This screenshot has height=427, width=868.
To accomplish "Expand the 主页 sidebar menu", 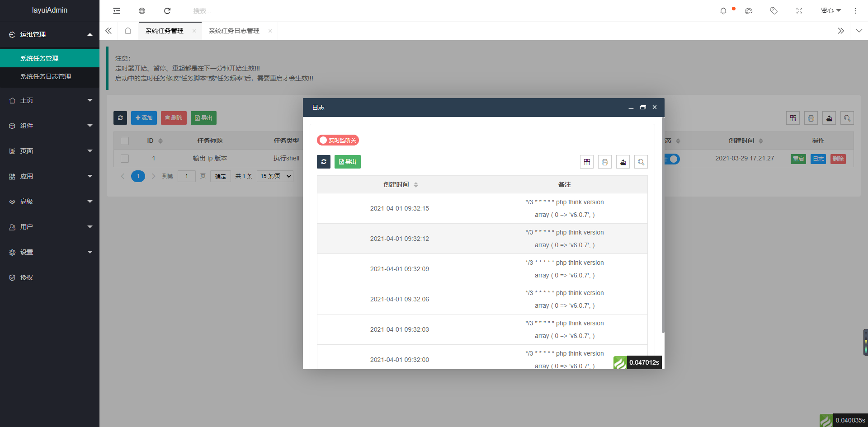I will [x=50, y=100].
